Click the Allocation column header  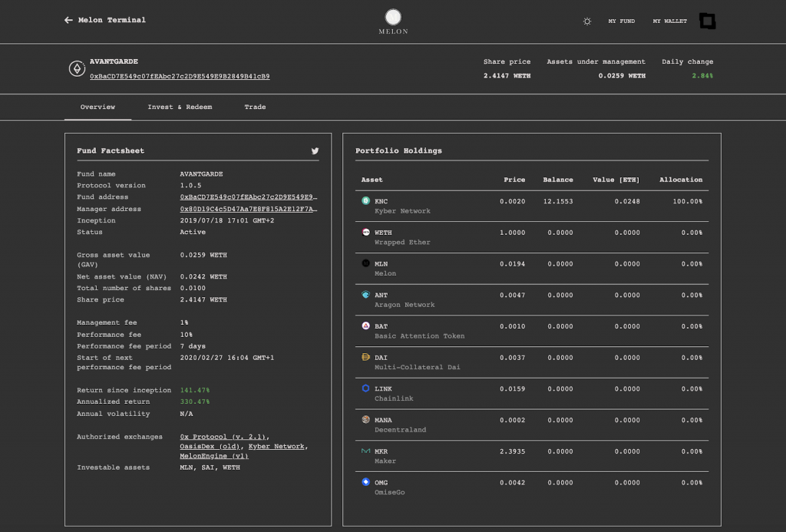681,180
